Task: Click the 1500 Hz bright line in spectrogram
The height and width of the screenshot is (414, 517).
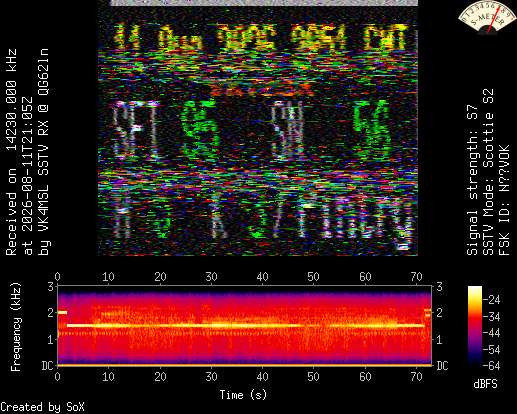Action: pos(246,325)
